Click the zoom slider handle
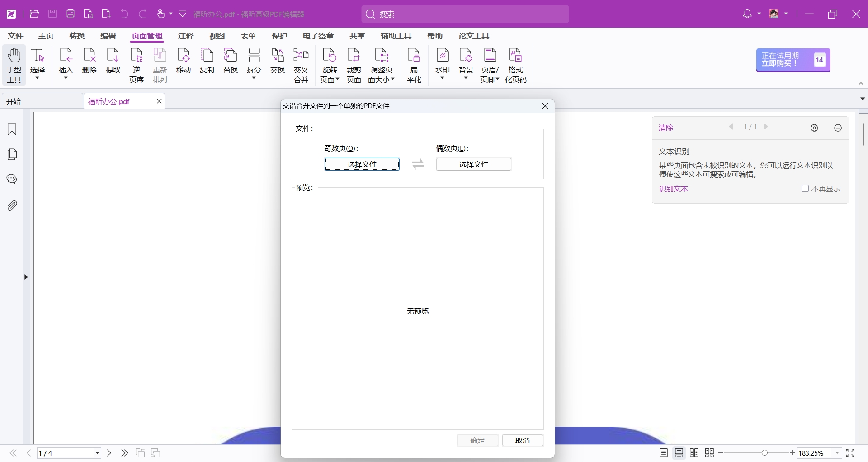868x462 pixels. pos(764,453)
